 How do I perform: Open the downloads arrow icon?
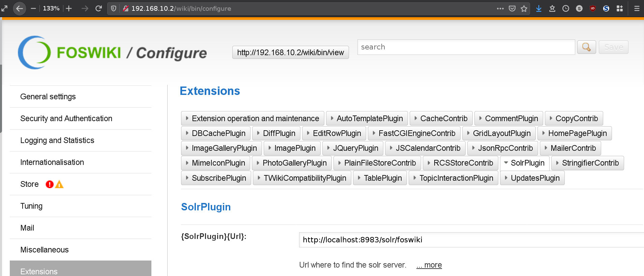[x=539, y=8]
